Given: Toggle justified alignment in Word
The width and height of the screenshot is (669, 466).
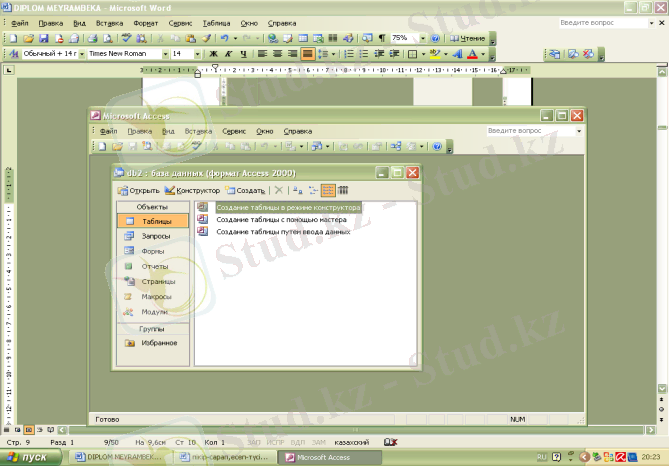Looking at the screenshot, I should [x=307, y=54].
